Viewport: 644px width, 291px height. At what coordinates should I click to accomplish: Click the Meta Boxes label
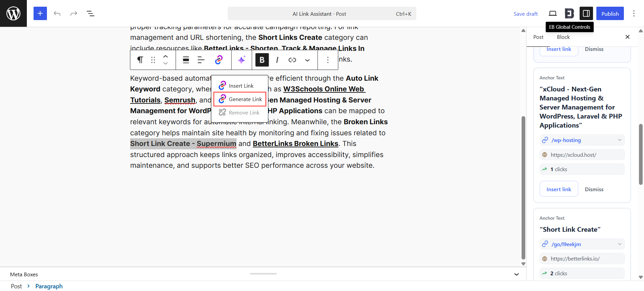[x=24, y=274]
